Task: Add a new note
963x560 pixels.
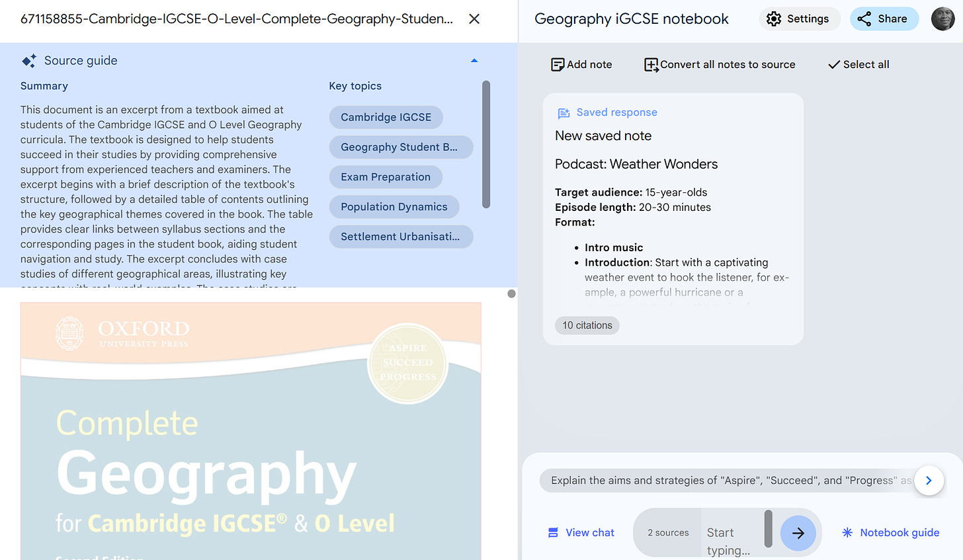Action: point(581,64)
